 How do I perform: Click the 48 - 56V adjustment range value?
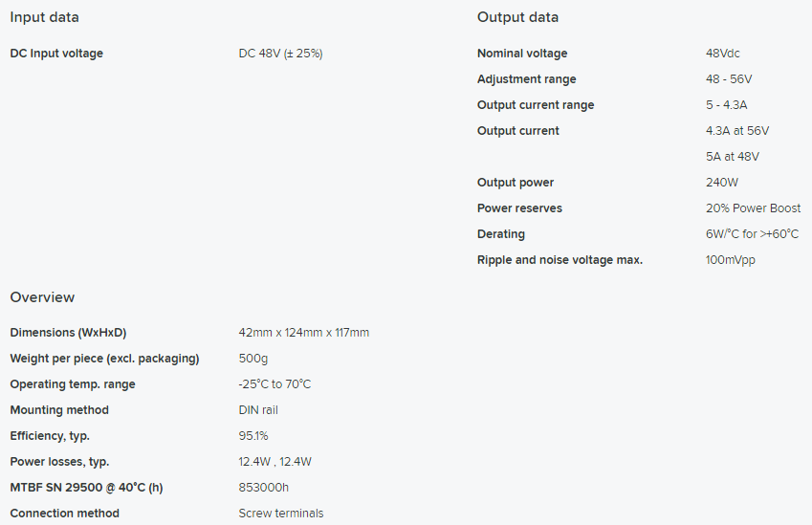point(729,79)
